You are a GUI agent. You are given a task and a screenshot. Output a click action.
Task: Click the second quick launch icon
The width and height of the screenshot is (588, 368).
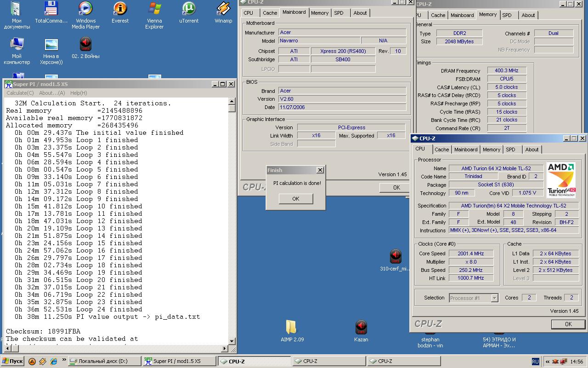point(43,361)
